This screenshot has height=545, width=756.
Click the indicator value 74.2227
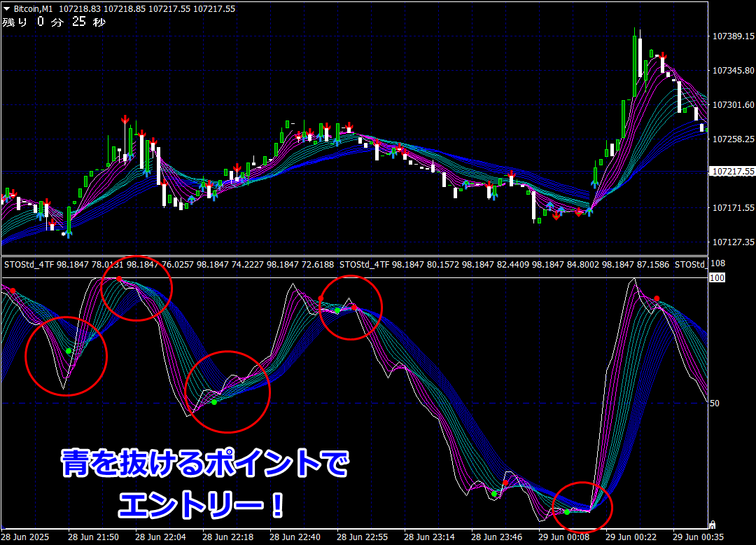click(x=248, y=264)
